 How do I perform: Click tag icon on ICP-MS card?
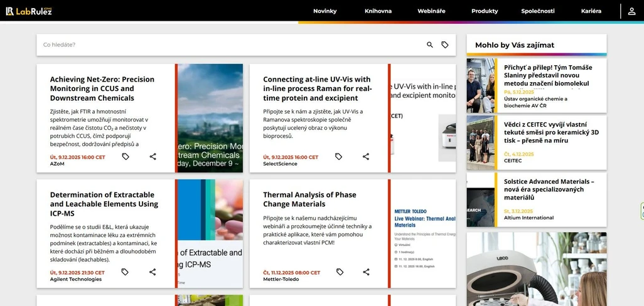125,272
